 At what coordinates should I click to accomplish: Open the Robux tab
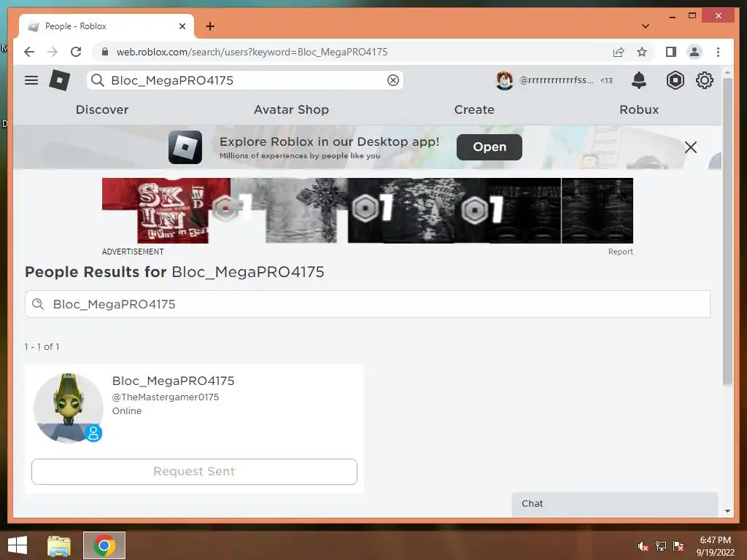(639, 109)
